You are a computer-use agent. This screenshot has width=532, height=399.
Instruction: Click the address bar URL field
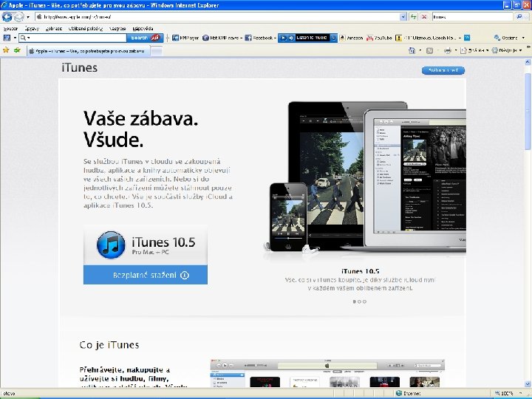tap(217, 16)
